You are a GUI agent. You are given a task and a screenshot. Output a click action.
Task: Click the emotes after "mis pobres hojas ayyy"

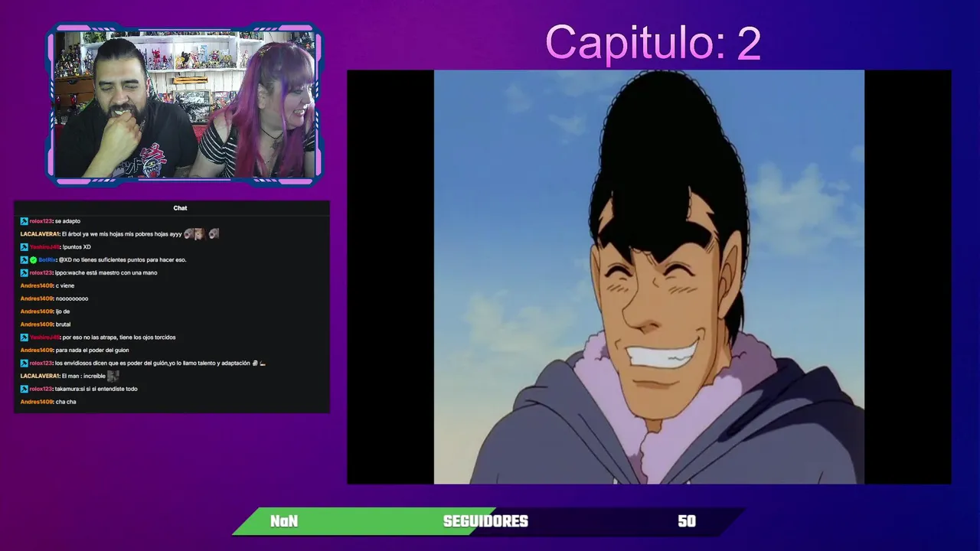pyautogui.click(x=201, y=233)
